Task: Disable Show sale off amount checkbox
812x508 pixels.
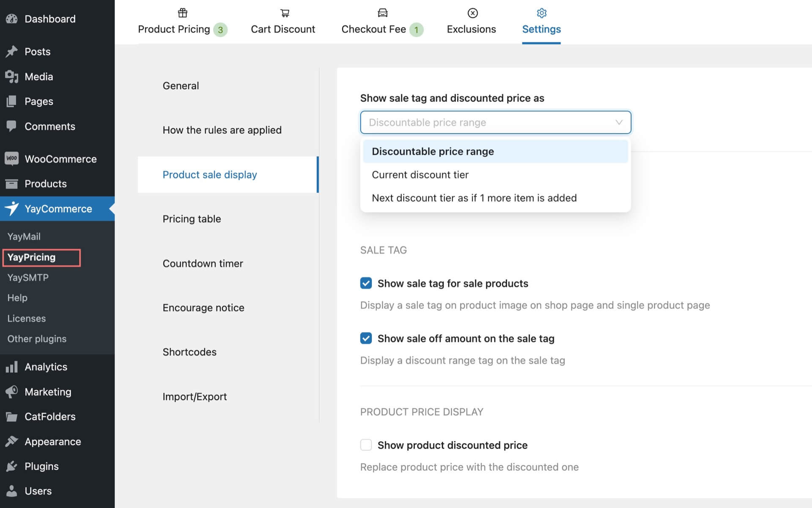Action: coord(366,339)
